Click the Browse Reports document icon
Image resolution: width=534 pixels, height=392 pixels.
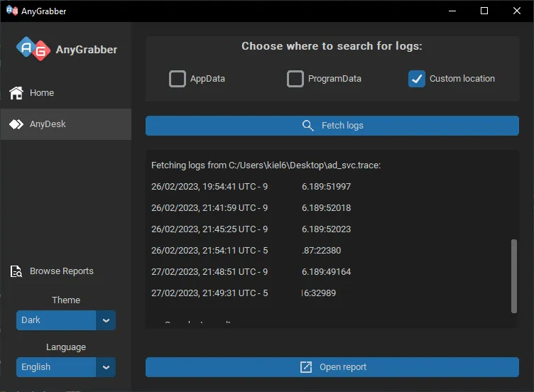[16, 271]
